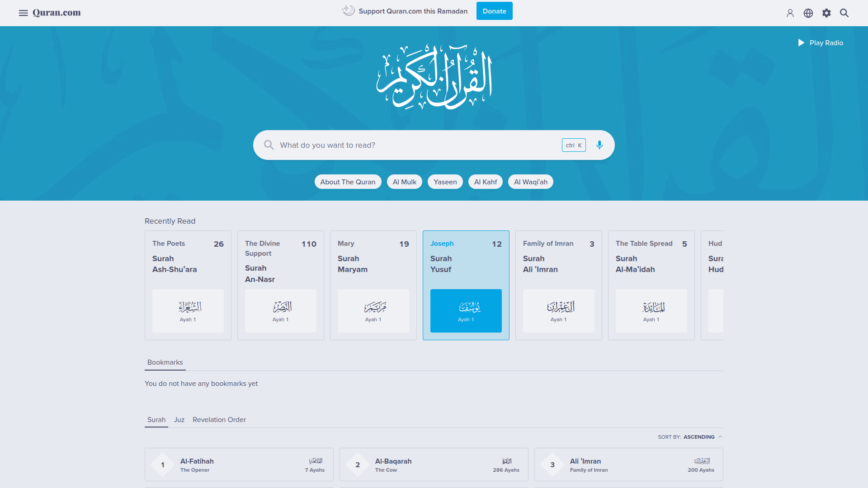Select the Al Mulk quick link

coord(404,182)
